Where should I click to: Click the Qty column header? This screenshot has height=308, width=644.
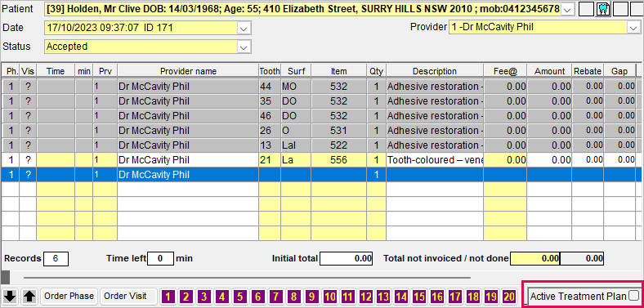pos(376,71)
